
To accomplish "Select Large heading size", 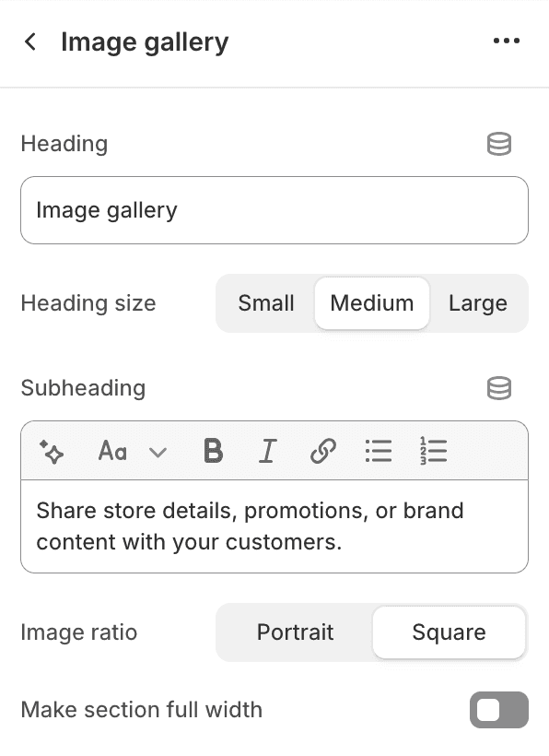I will (478, 303).
